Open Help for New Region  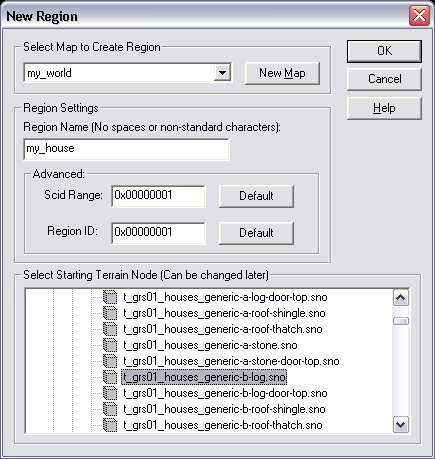(x=384, y=108)
